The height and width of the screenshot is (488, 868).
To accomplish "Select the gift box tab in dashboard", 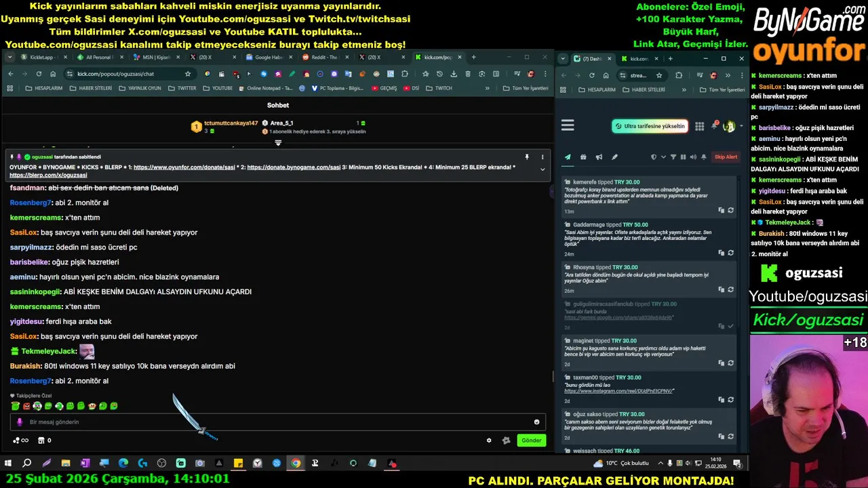I will (583, 157).
